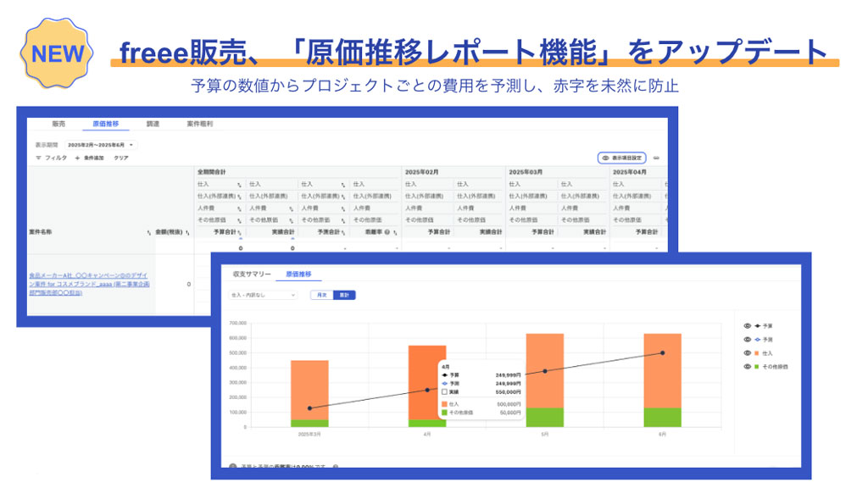Toggle the その他原価 series eye icon
The width and height of the screenshot is (868, 488).
(x=748, y=366)
